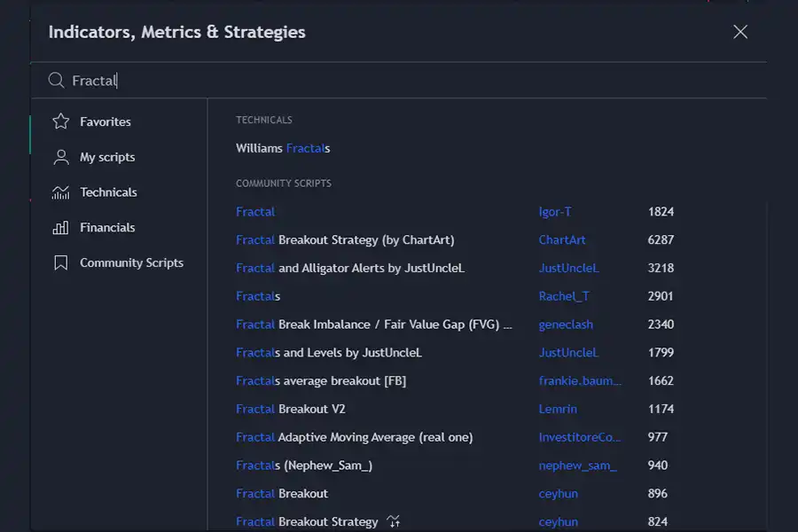Select Fractal Breakout V2 script
The width and height of the screenshot is (798, 532).
(x=291, y=409)
